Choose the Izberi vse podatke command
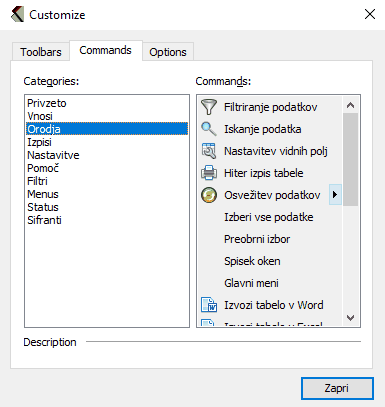The height and width of the screenshot is (407, 385). 269,217
